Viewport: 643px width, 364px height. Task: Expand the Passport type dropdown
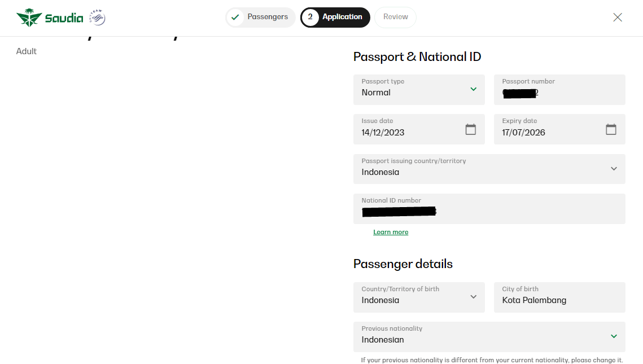coord(473,89)
